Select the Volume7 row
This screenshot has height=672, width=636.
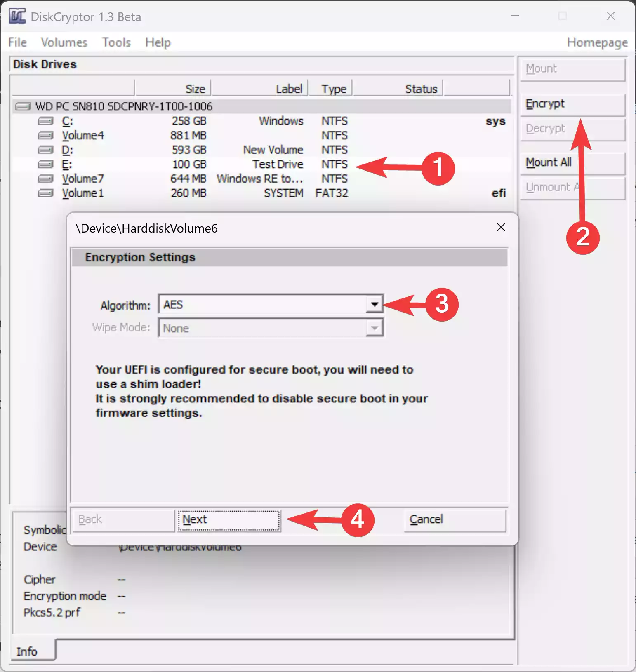click(x=262, y=179)
